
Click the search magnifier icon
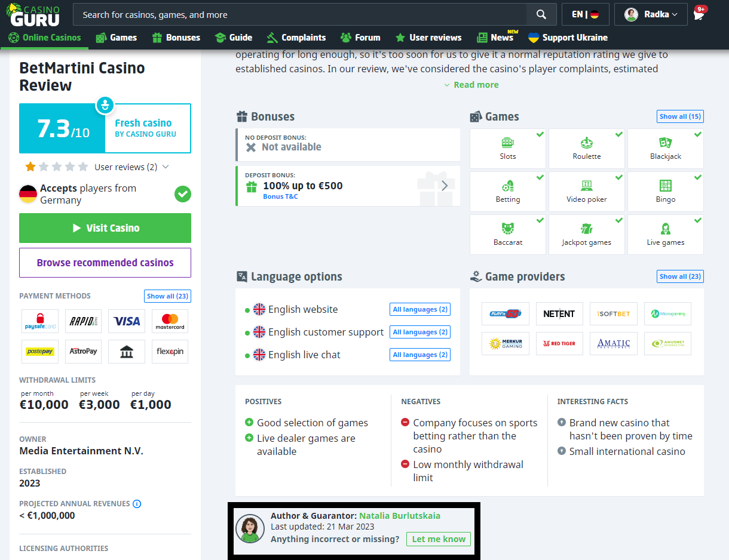[x=541, y=14]
